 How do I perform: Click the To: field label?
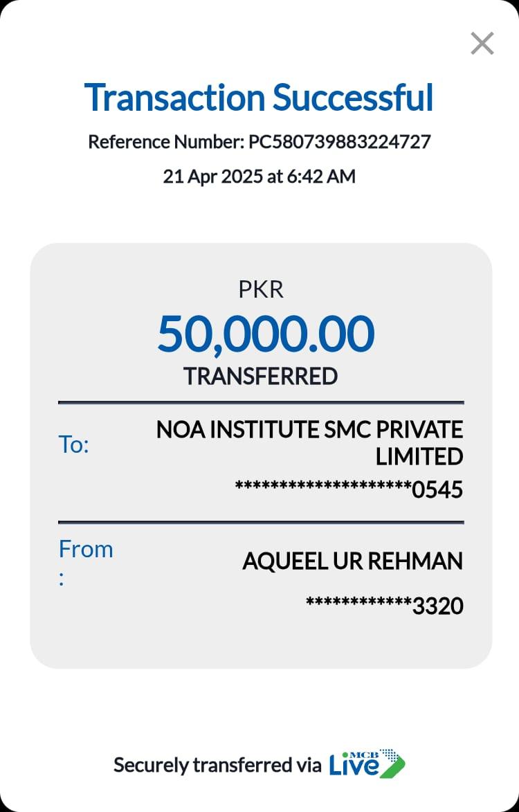coord(74,444)
